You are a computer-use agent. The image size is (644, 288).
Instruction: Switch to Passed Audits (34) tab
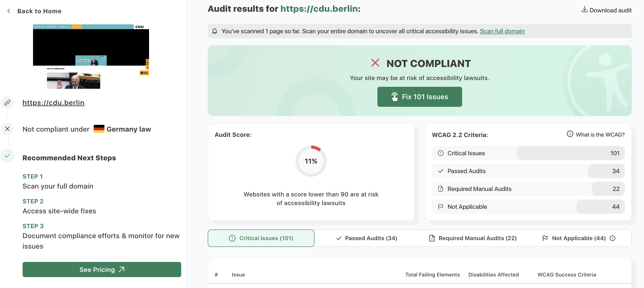(x=367, y=238)
